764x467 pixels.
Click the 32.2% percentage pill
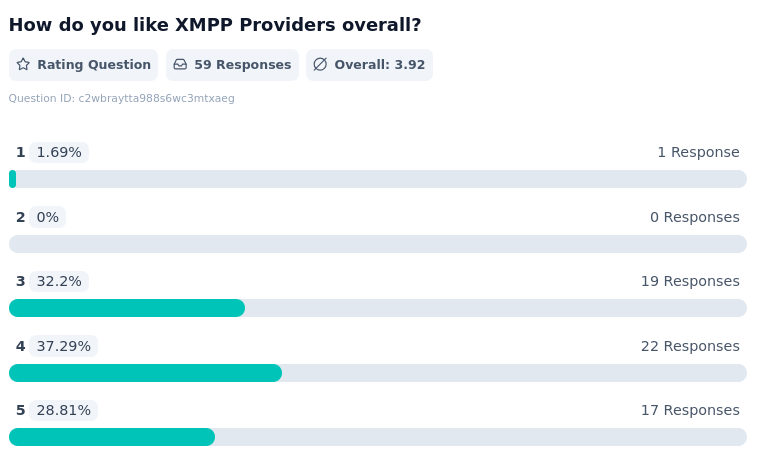pos(59,281)
